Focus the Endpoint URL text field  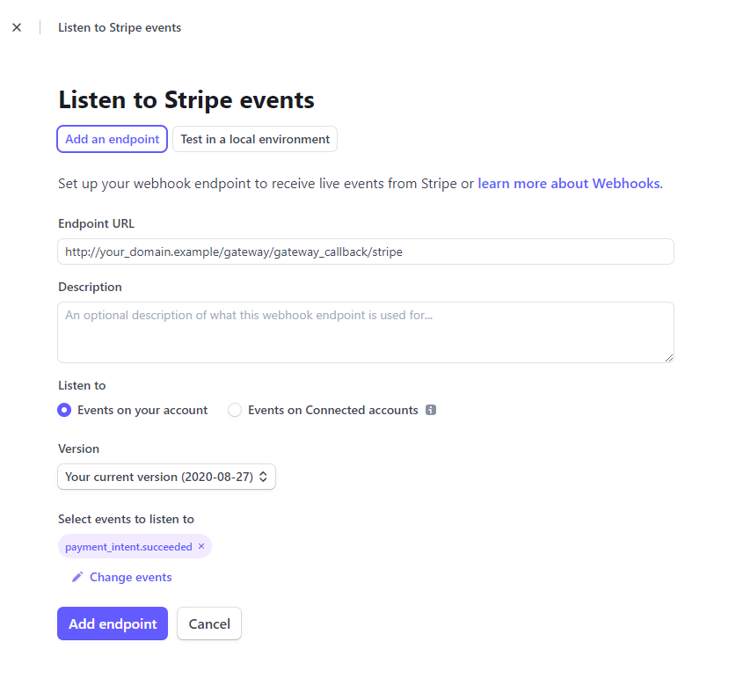(365, 252)
